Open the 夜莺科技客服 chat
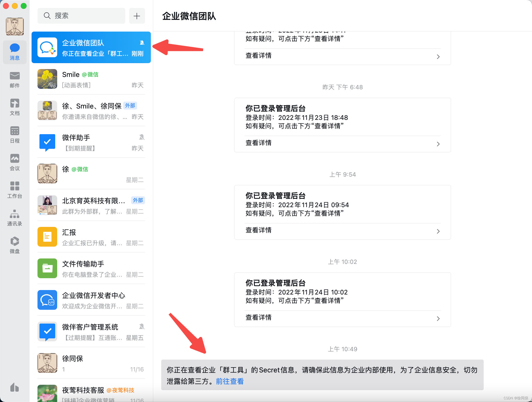This screenshot has height=402, width=532. click(x=91, y=391)
